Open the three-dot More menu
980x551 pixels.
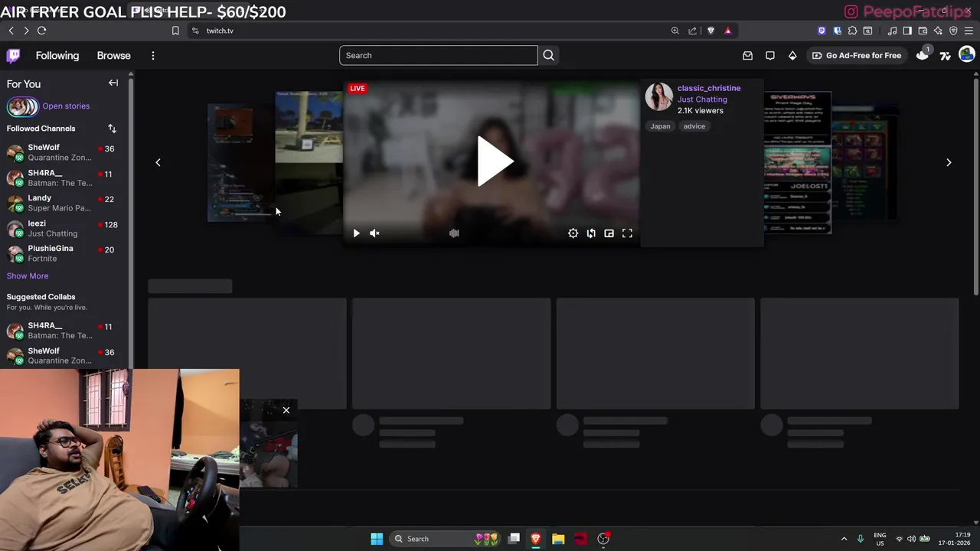152,56
